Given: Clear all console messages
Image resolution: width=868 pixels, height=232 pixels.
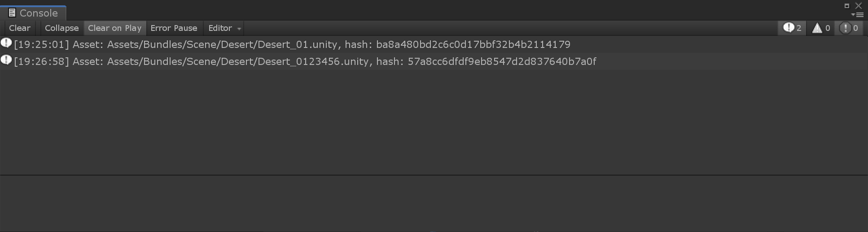Looking at the screenshot, I should (20, 28).
